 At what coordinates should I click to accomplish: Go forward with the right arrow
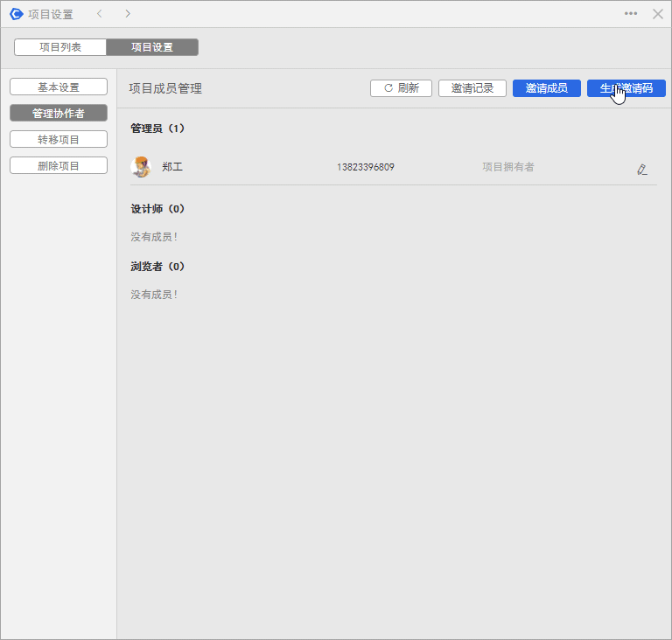point(128,14)
